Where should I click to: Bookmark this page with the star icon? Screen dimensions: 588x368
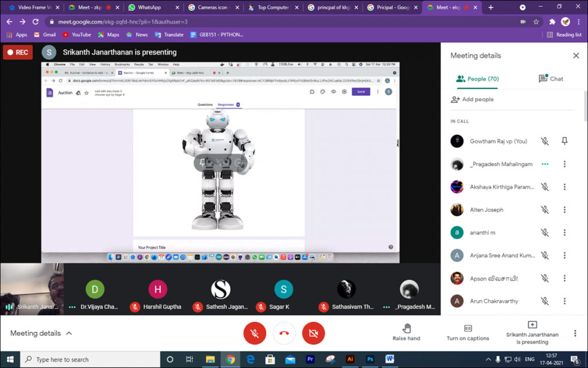click(x=536, y=22)
